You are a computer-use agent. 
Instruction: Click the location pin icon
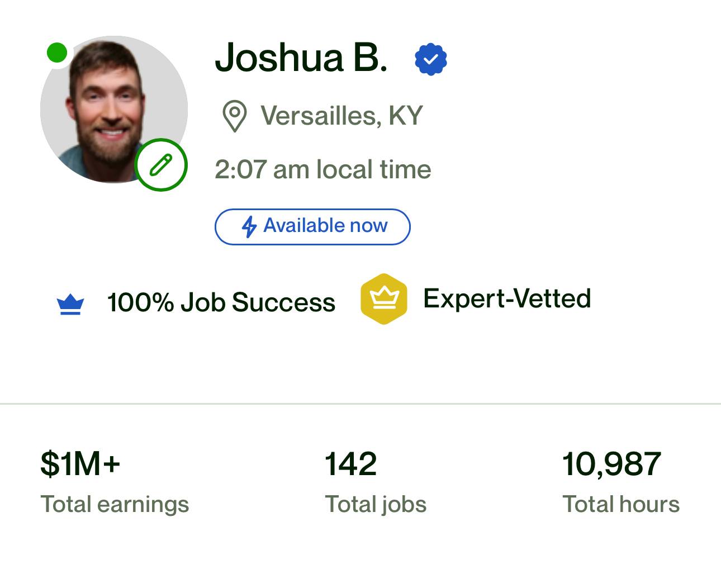coord(235,116)
